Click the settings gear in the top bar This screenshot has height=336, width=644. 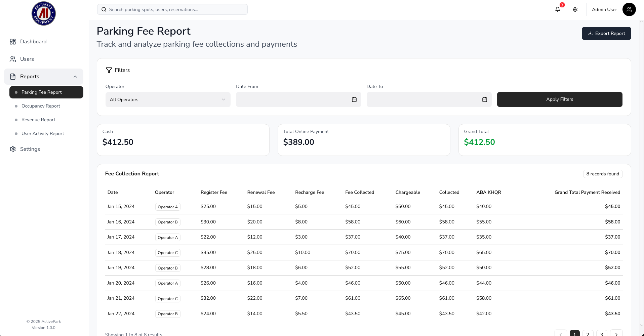click(575, 9)
